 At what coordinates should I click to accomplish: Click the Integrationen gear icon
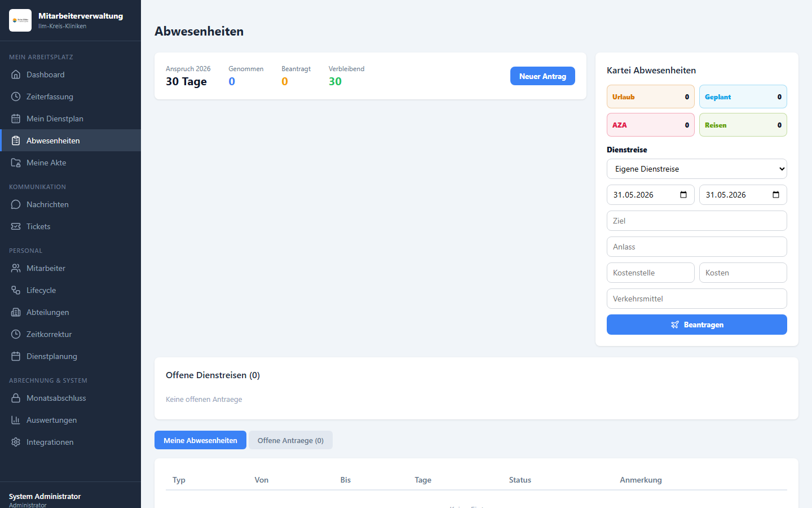[16, 442]
